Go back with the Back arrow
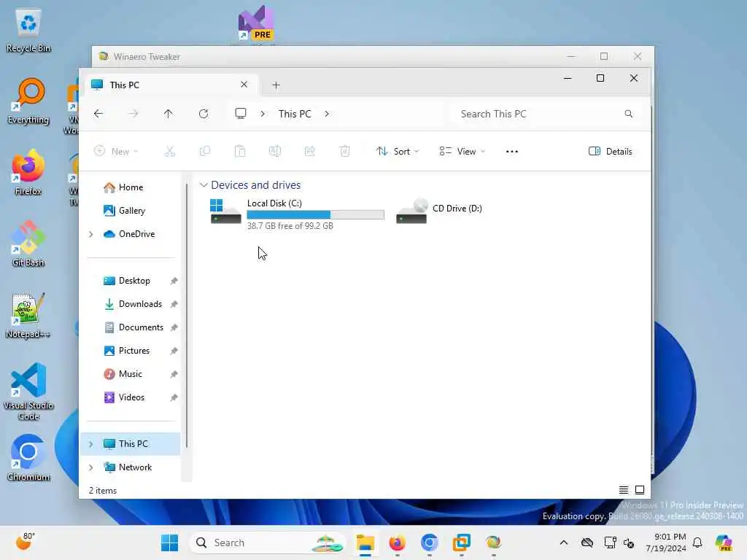Image resolution: width=747 pixels, height=560 pixels. (98, 114)
